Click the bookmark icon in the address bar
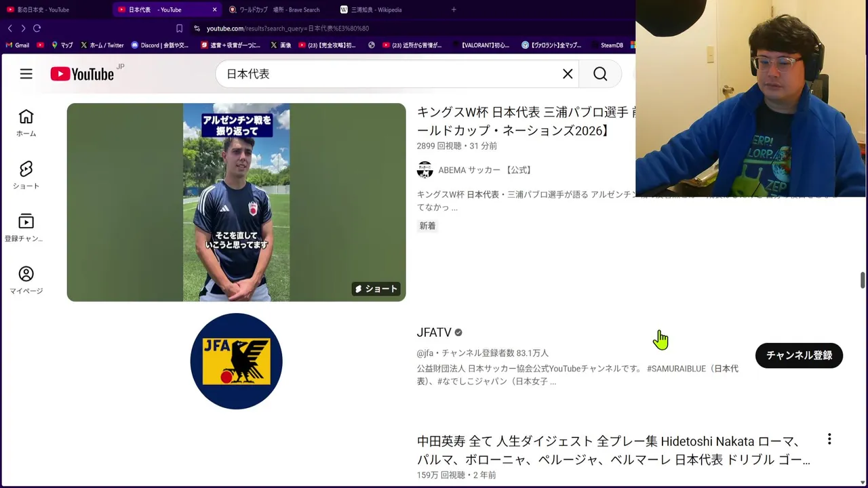The height and width of the screenshot is (488, 868). (x=179, y=28)
